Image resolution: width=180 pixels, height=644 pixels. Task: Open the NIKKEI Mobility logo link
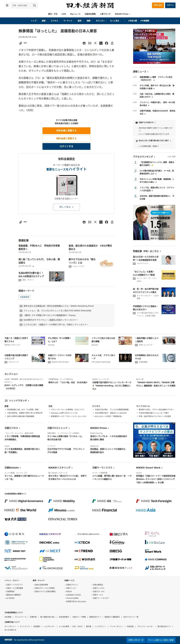pos(62,501)
